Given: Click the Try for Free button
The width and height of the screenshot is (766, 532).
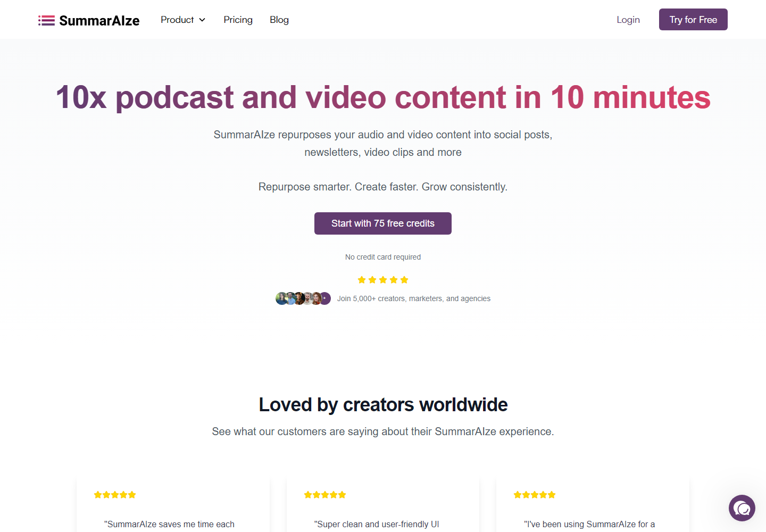Looking at the screenshot, I should [x=693, y=20].
